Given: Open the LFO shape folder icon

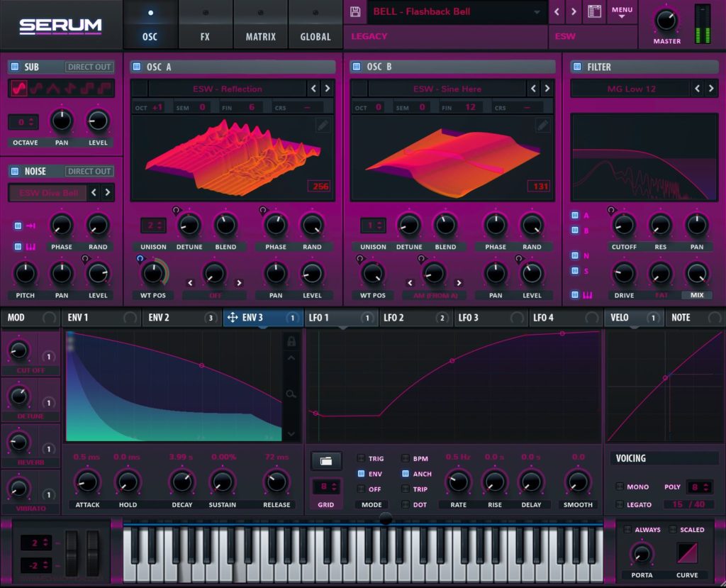Looking at the screenshot, I should pyautogui.click(x=326, y=461).
